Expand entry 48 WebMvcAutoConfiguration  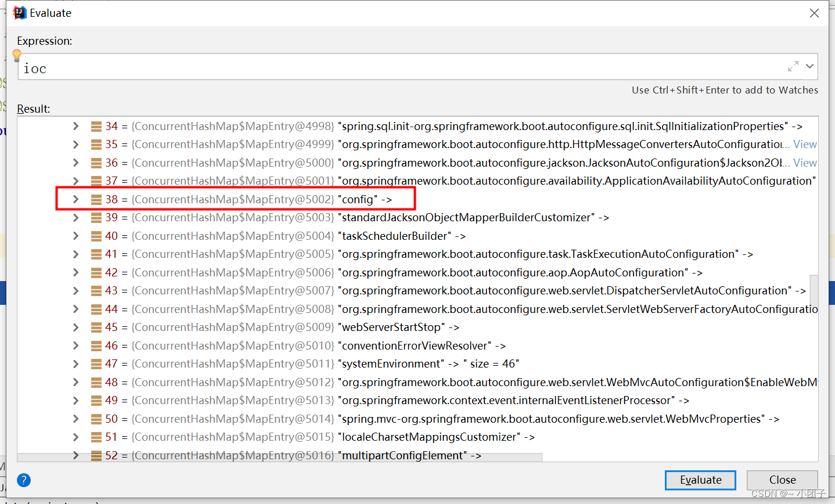(x=75, y=382)
